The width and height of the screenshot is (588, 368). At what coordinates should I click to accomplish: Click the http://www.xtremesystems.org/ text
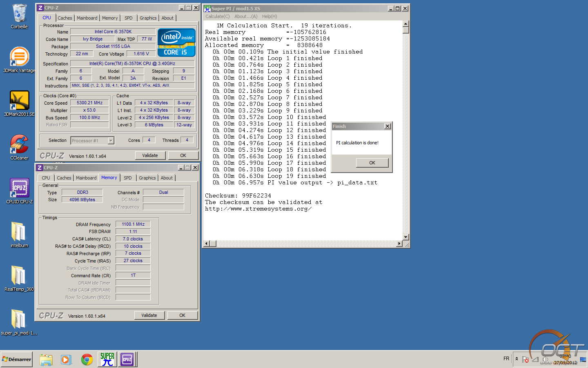pos(258,209)
